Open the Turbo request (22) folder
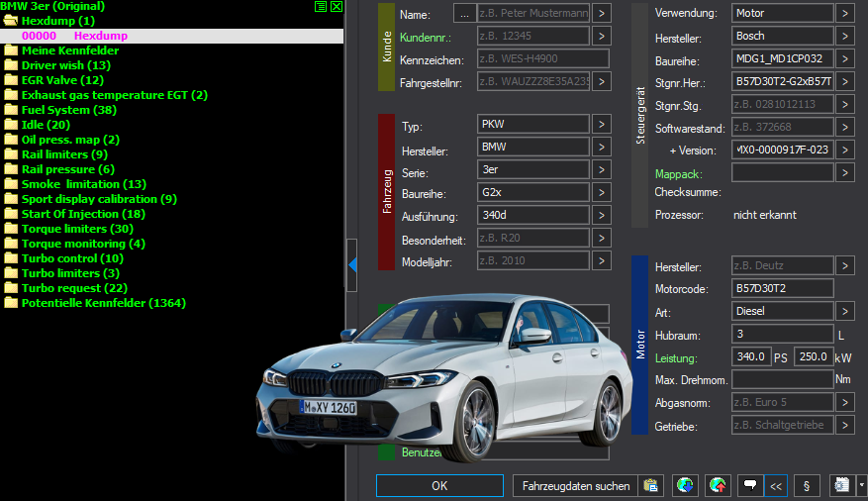 coord(74,288)
